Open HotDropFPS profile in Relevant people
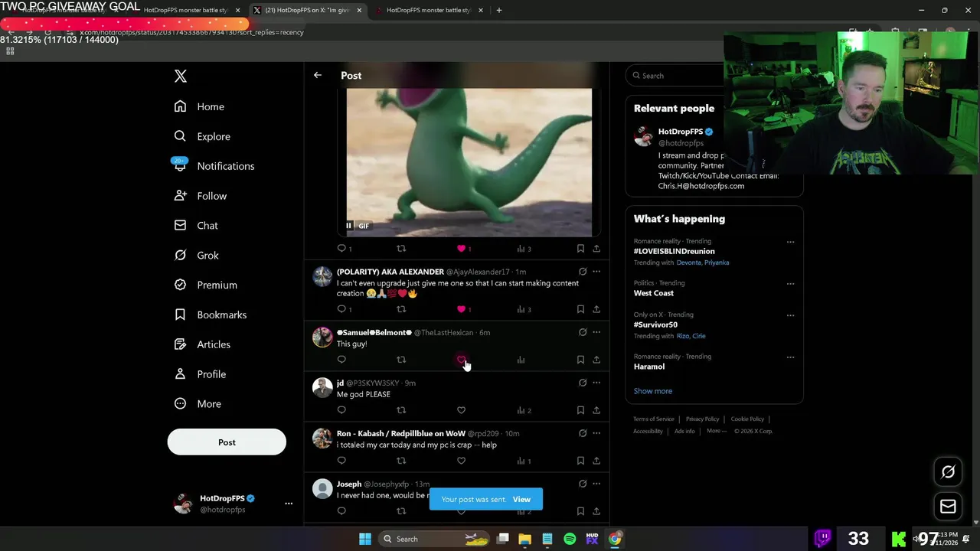The image size is (980, 551). [x=680, y=132]
